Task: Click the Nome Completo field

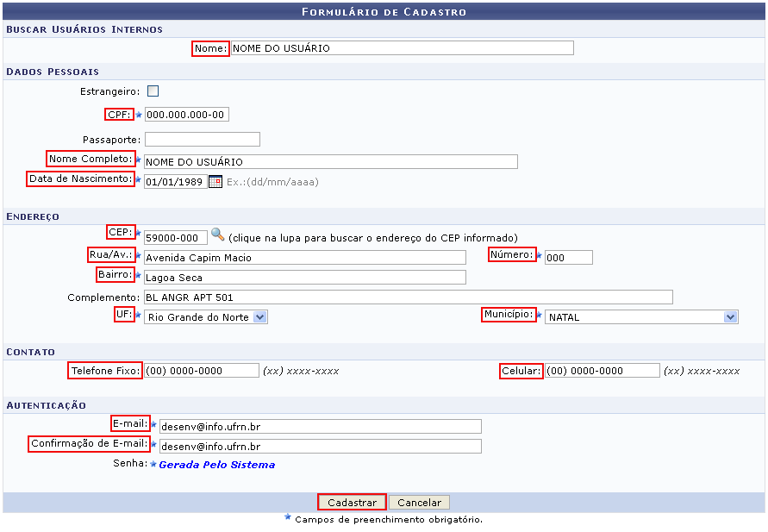Action: point(330,161)
